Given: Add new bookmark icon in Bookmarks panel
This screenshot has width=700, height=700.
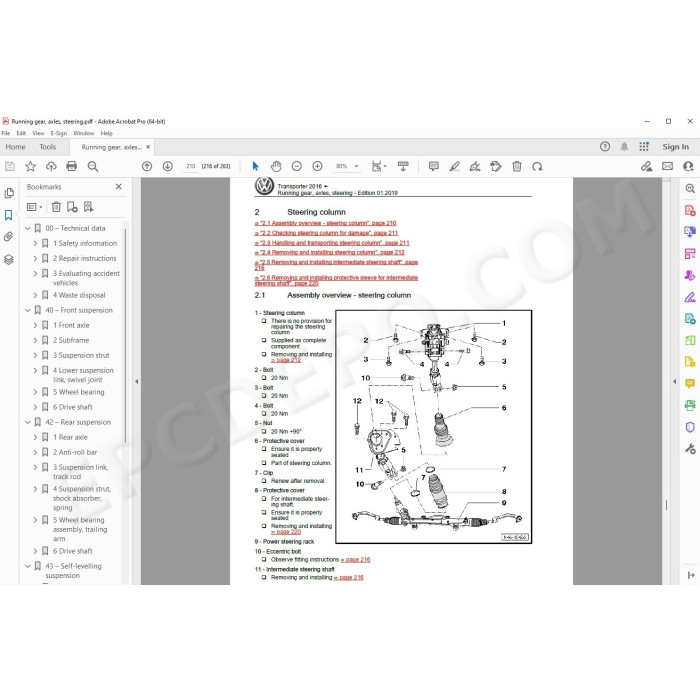Looking at the screenshot, I should (72, 207).
